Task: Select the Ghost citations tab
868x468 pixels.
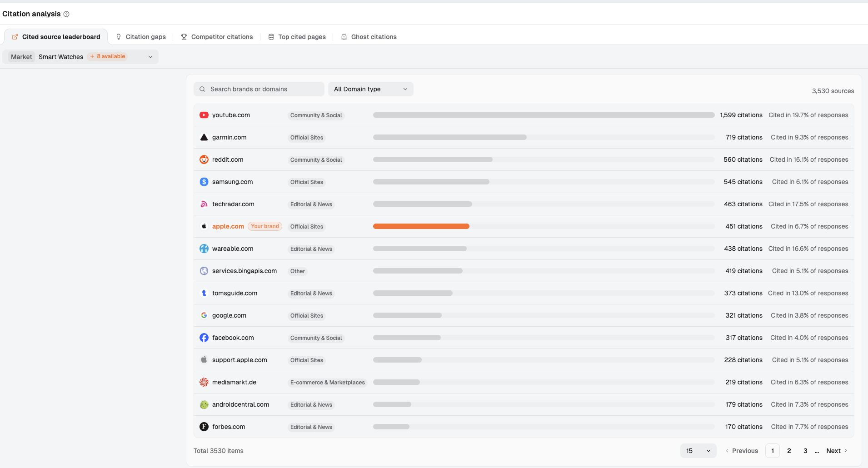Action: pyautogui.click(x=369, y=37)
